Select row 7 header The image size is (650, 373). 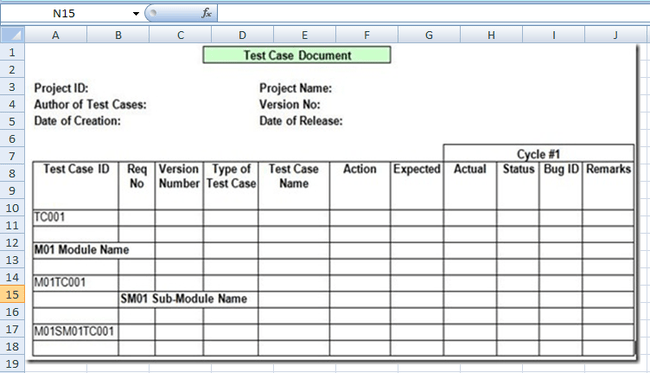click(x=12, y=156)
